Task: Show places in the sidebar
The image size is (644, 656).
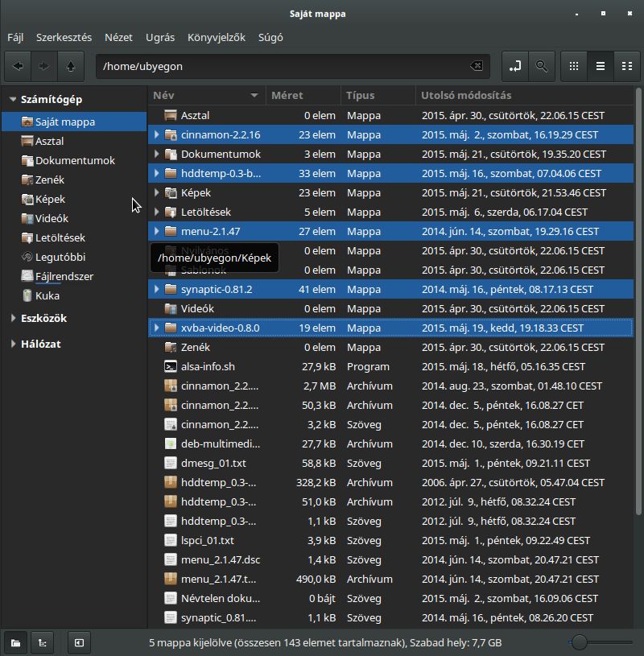Action: pyautogui.click(x=15, y=642)
